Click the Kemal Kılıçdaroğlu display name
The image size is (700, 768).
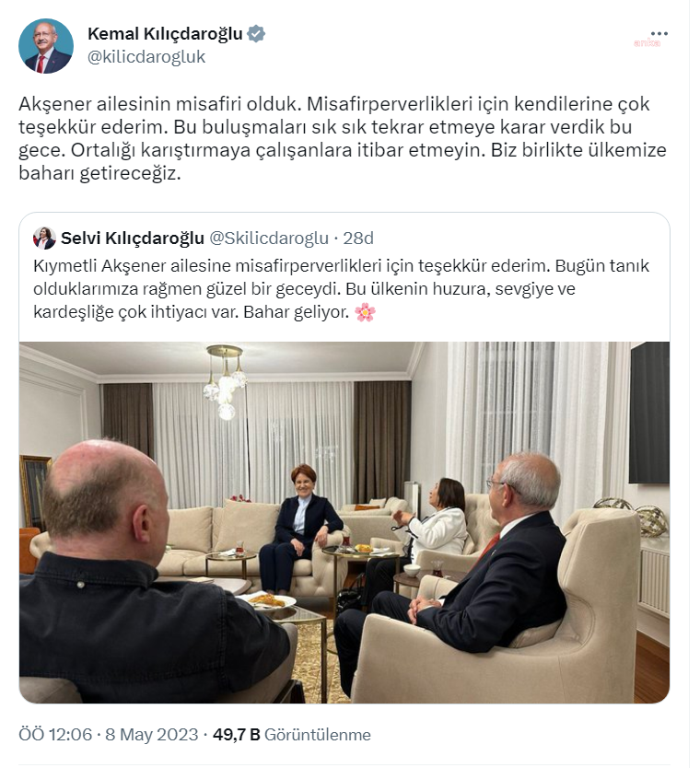165,34
